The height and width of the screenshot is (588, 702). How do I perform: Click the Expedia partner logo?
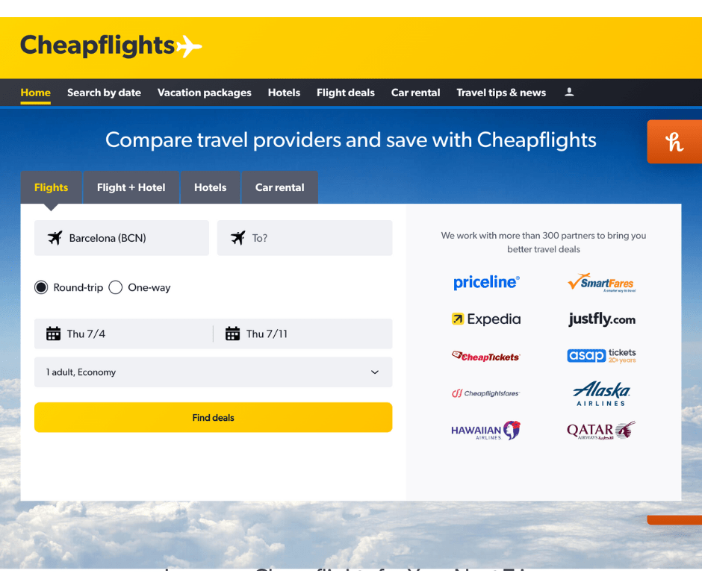click(486, 319)
